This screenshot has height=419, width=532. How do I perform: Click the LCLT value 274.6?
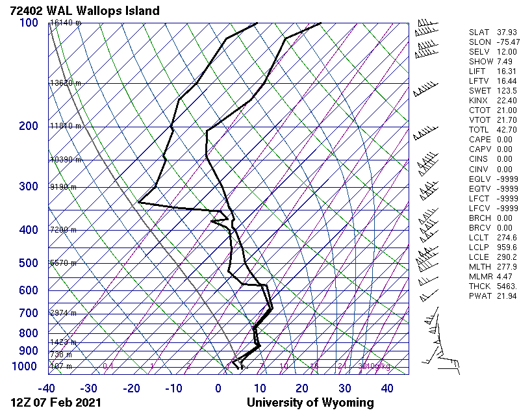click(x=507, y=238)
